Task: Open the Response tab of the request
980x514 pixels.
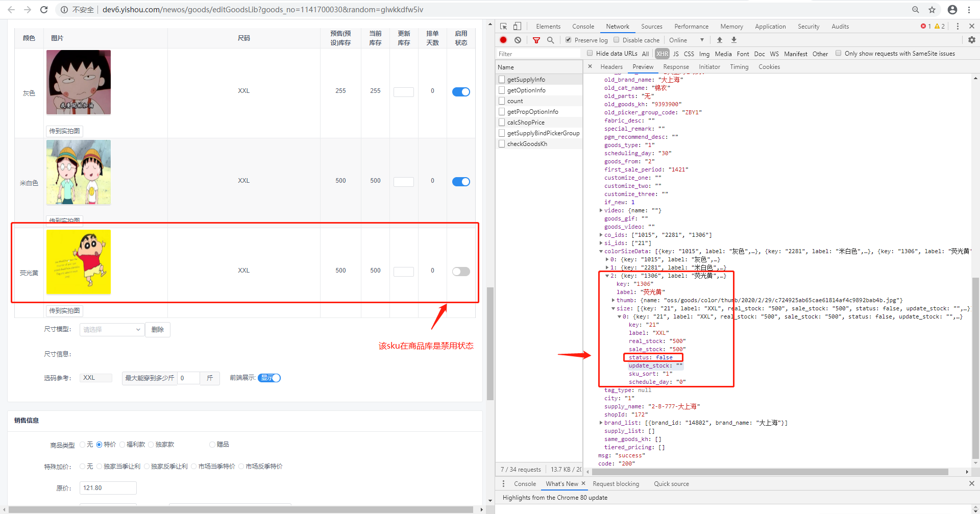Action: pos(676,67)
